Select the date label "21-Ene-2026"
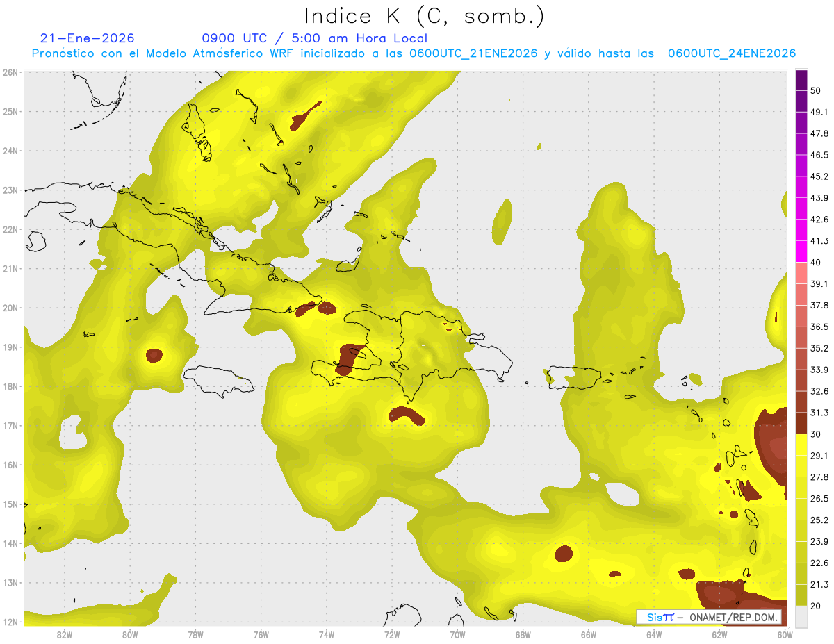 click(88, 38)
